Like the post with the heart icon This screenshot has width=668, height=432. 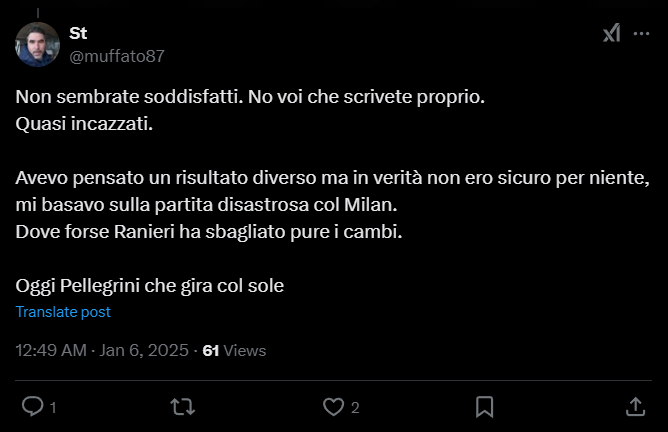pyautogui.click(x=333, y=406)
